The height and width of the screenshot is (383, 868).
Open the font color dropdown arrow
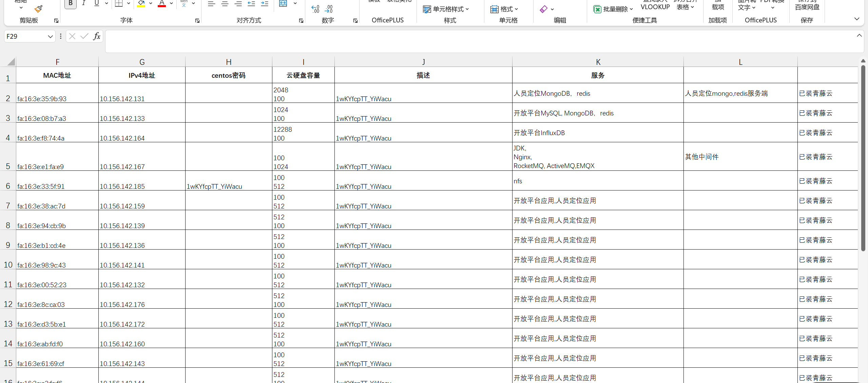(171, 3)
